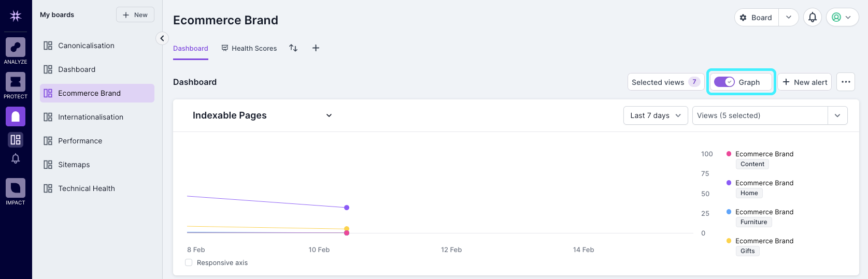This screenshot has width=868, height=279.
Task: Open the sidebar alerts bell icon
Action: coord(16,158)
